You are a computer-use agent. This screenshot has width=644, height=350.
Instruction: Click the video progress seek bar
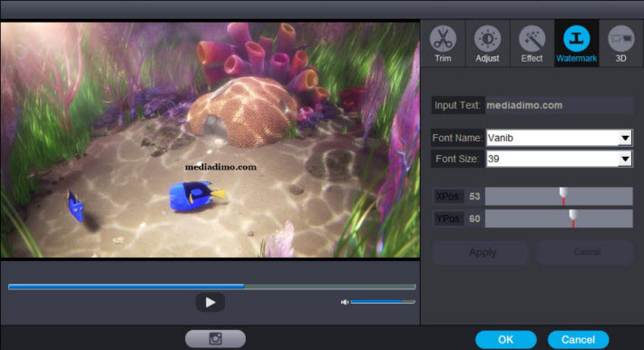pos(211,287)
